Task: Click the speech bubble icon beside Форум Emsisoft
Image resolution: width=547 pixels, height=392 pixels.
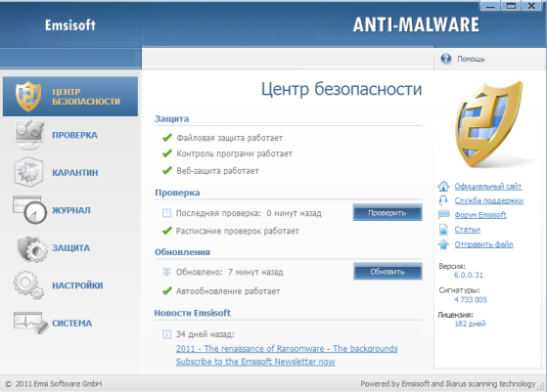Action: click(443, 215)
